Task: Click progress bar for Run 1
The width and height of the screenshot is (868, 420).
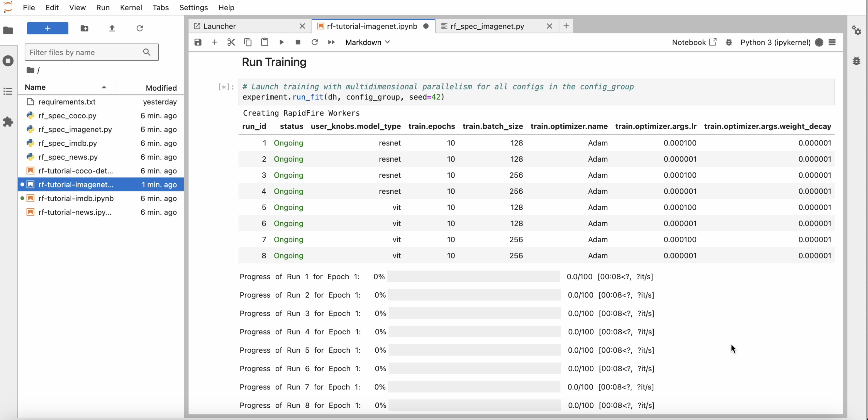Action: (474, 276)
